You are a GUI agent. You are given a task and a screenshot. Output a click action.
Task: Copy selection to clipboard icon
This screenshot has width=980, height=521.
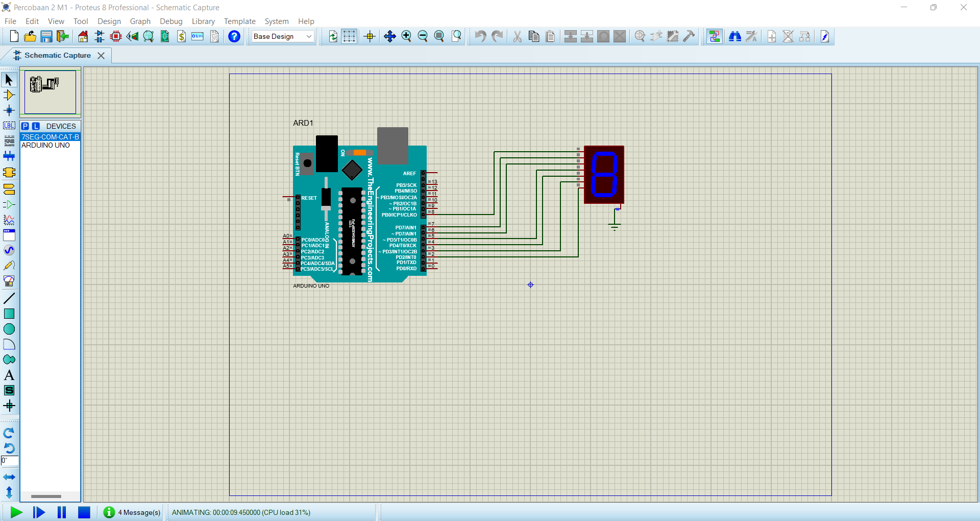point(534,36)
